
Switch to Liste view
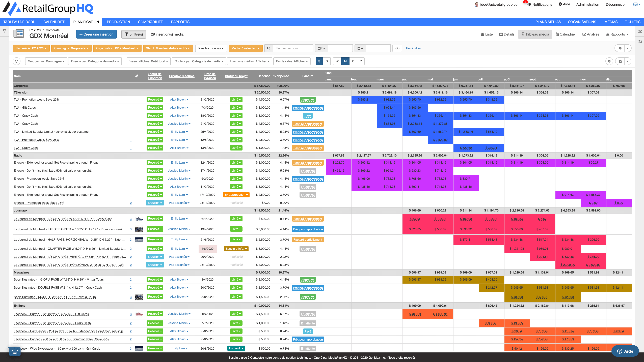click(x=487, y=34)
